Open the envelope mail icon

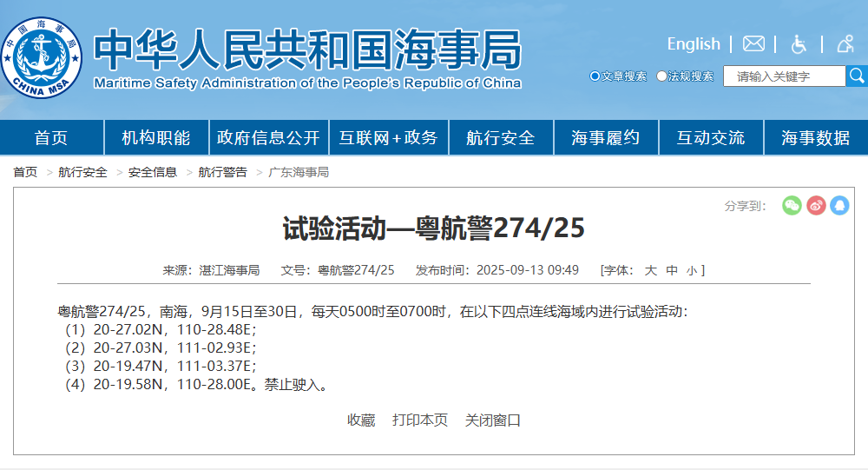click(x=753, y=43)
